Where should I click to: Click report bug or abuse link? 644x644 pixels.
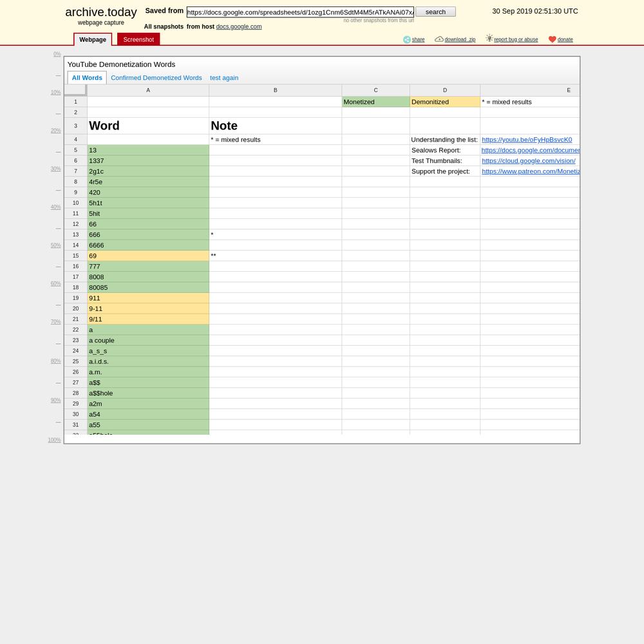point(516,39)
